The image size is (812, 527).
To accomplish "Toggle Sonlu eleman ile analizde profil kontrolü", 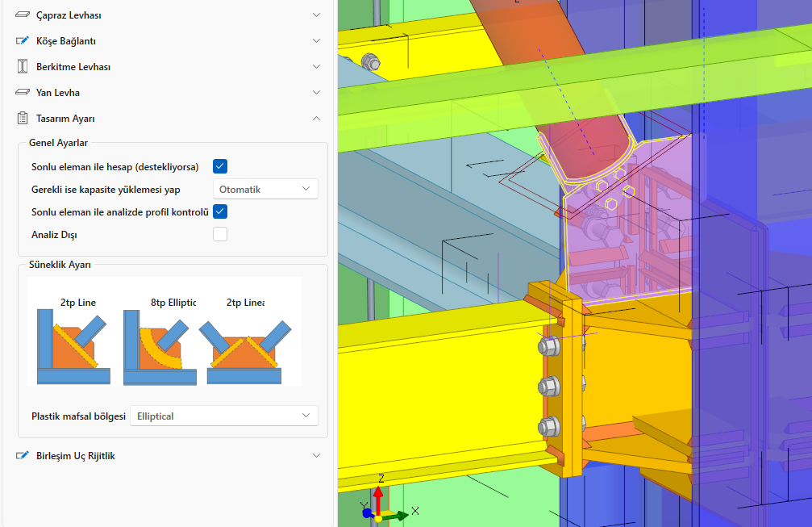I will pos(220,211).
